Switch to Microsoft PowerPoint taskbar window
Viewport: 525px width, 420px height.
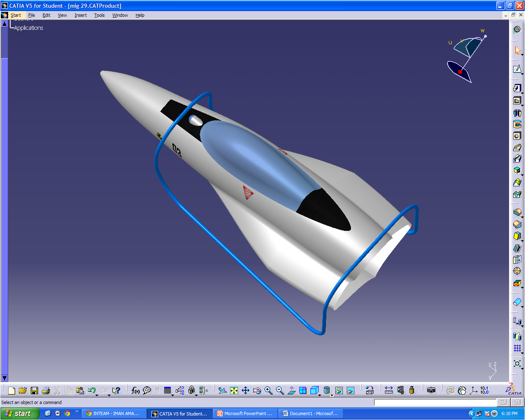(246, 413)
